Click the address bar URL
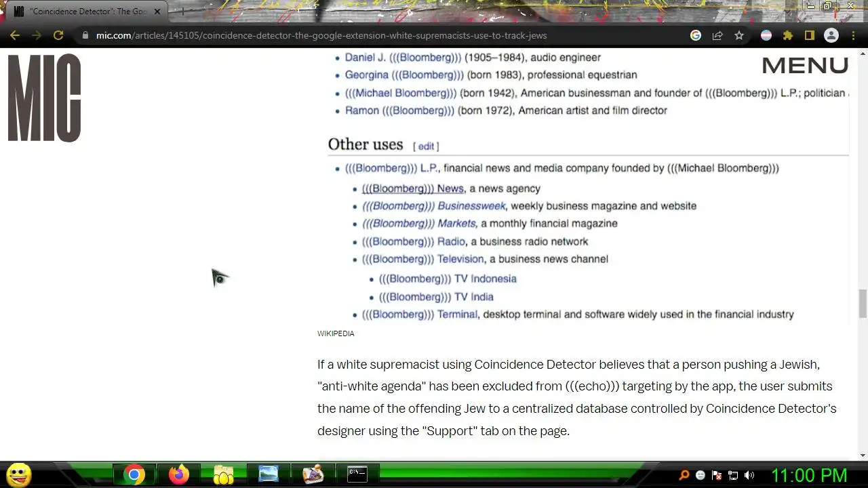868x488 pixels. pyautogui.click(x=321, y=35)
